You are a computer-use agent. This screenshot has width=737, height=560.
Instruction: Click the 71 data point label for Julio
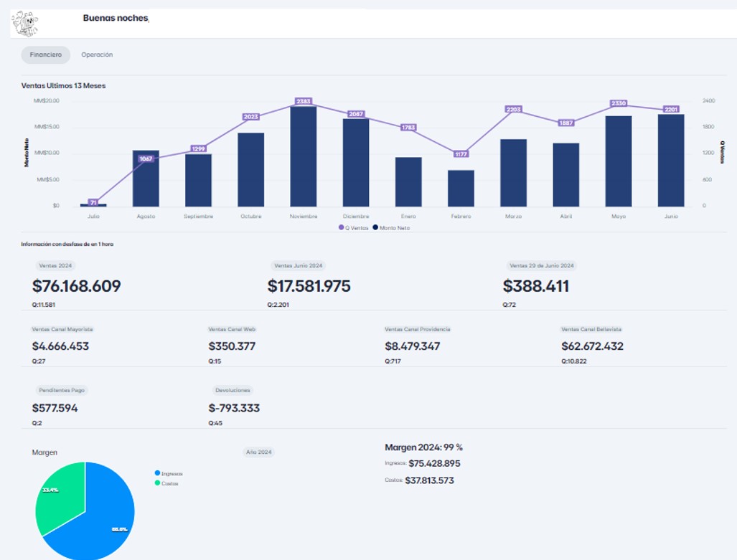coord(93,203)
